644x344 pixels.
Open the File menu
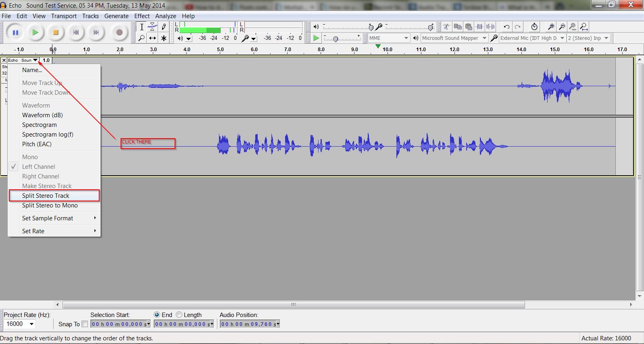[x=6, y=16]
